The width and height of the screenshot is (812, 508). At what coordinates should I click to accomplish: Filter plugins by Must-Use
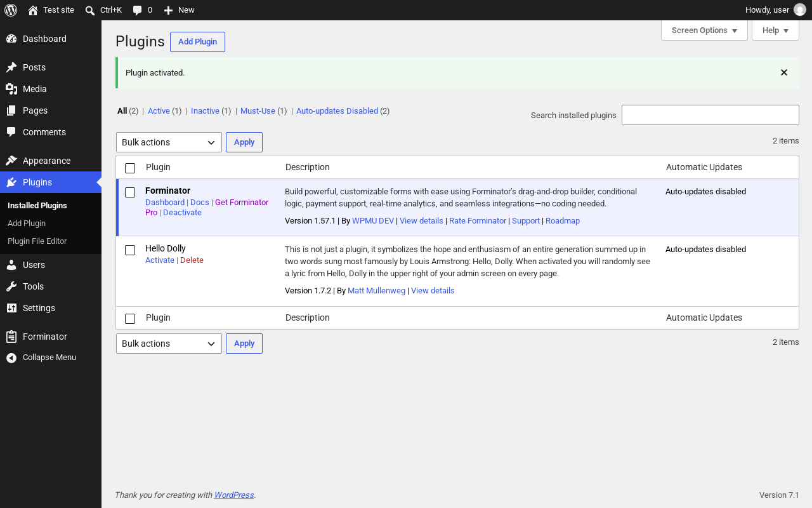tap(258, 110)
